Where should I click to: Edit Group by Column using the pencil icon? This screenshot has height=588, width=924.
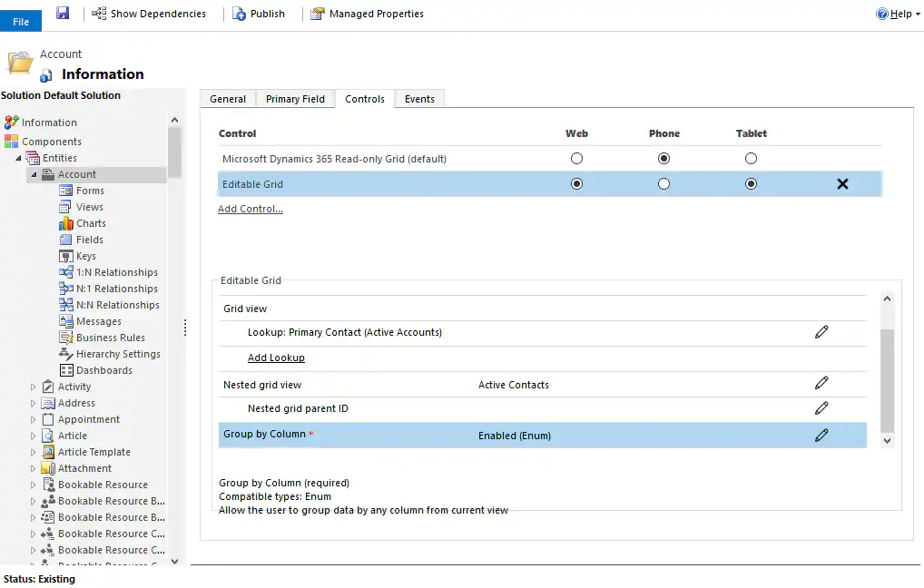pyautogui.click(x=821, y=436)
